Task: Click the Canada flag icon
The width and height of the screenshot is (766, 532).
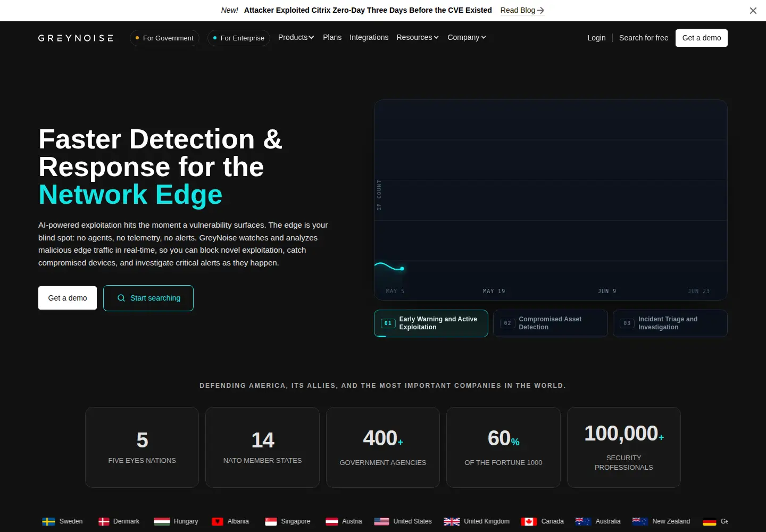Action: [x=529, y=521]
